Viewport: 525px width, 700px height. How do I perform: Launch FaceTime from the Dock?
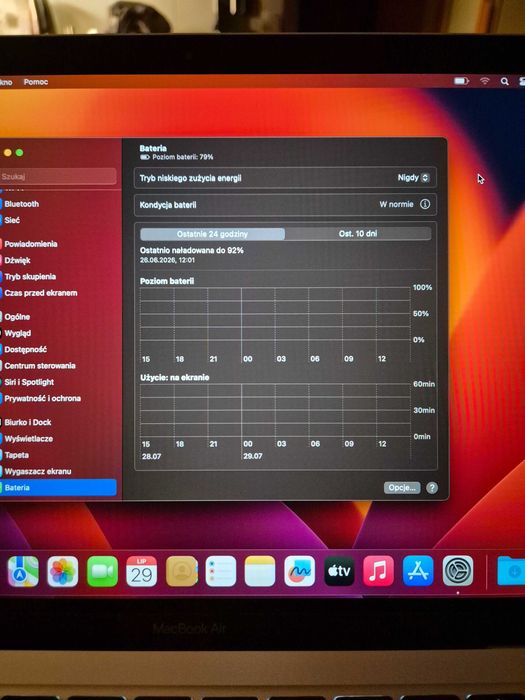point(102,571)
